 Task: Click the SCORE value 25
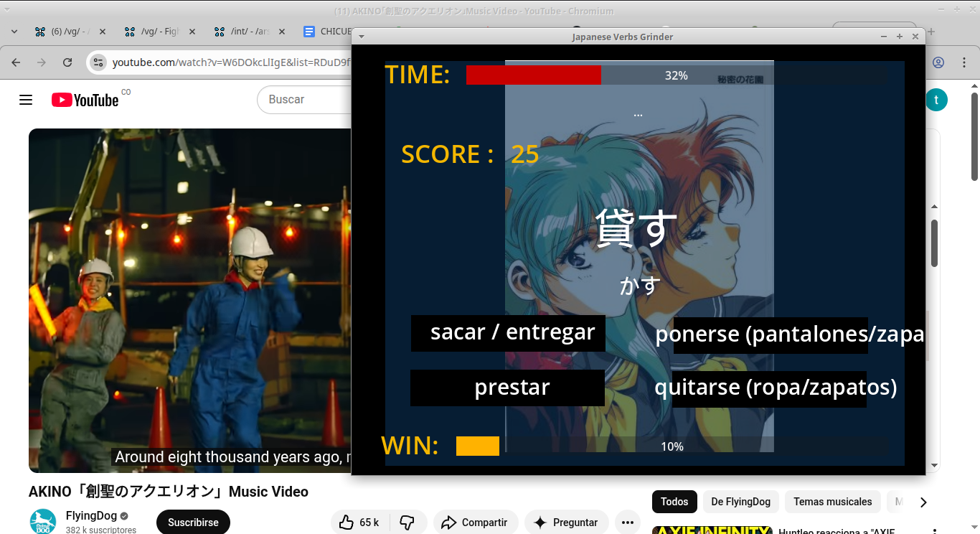pyautogui.click(x=524, y=154)
